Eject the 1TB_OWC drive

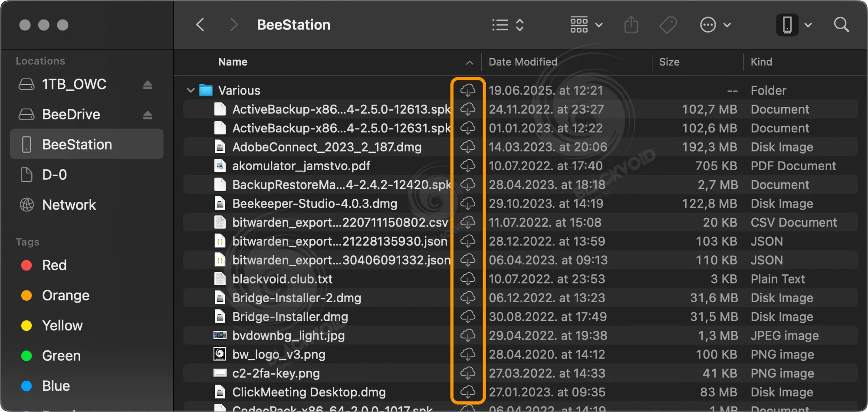pyautogui.click(x=148, y=85)
